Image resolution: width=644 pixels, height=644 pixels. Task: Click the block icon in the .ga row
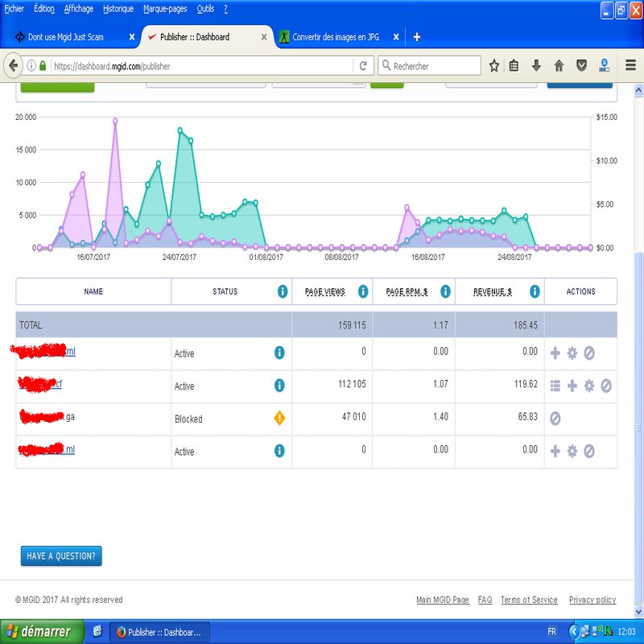pyautogui.click(x=555, y=419)
